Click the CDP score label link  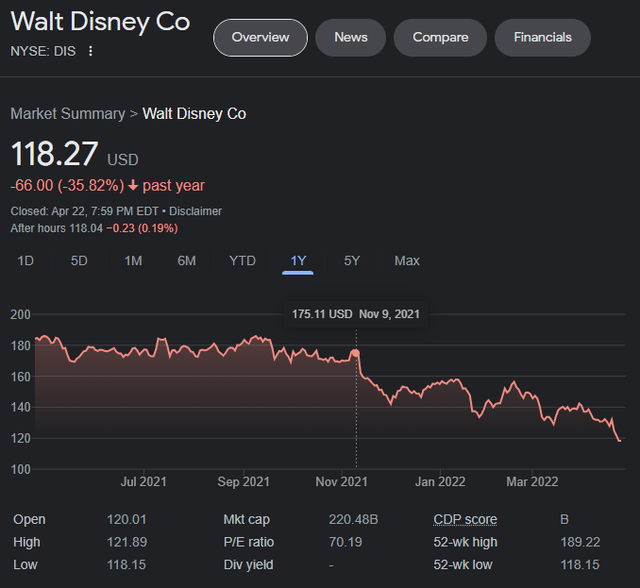click(x=465, y=519)
